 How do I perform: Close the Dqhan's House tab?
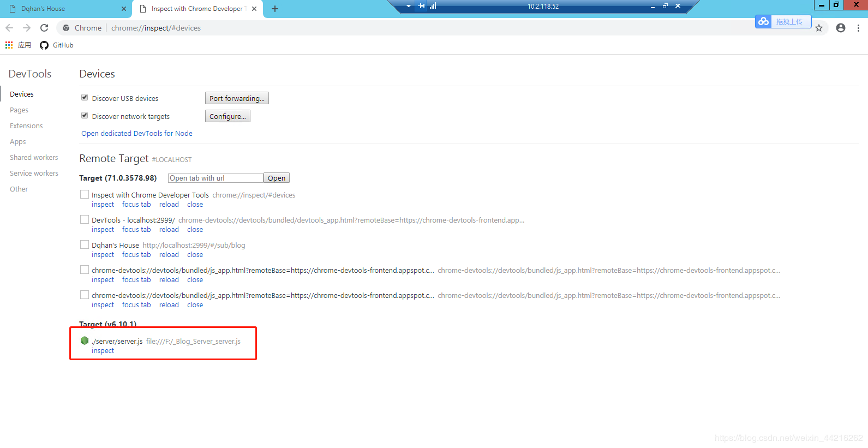tap(124, 9)
